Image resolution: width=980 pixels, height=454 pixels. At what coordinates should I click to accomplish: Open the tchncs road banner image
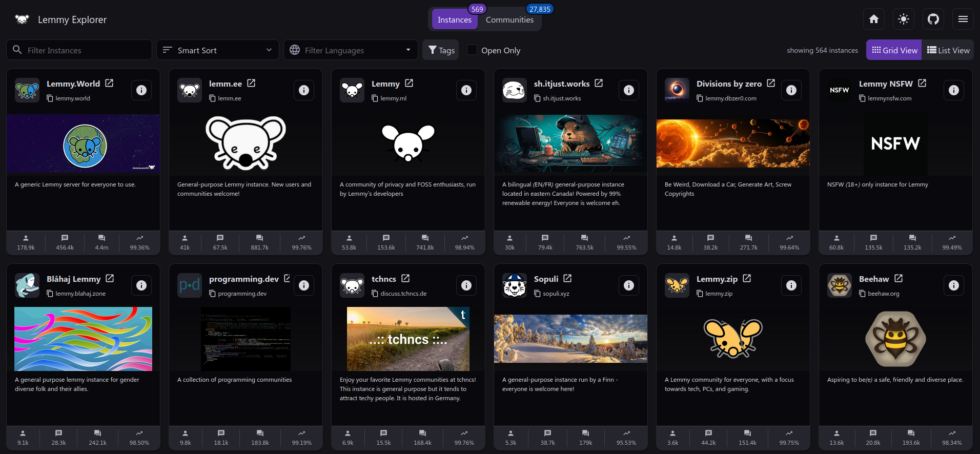(408, 339)
